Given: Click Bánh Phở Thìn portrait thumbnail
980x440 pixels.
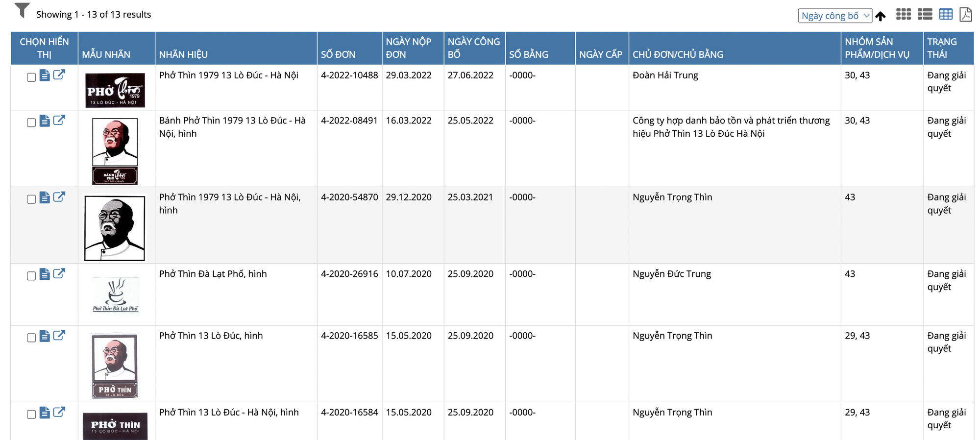Looking at the screenshot, I should 115,151.
